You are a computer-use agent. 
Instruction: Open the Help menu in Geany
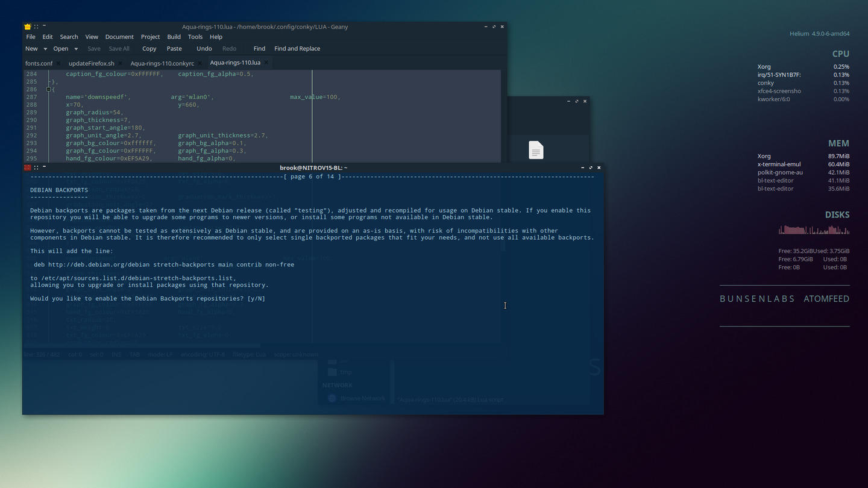point(216,37)
